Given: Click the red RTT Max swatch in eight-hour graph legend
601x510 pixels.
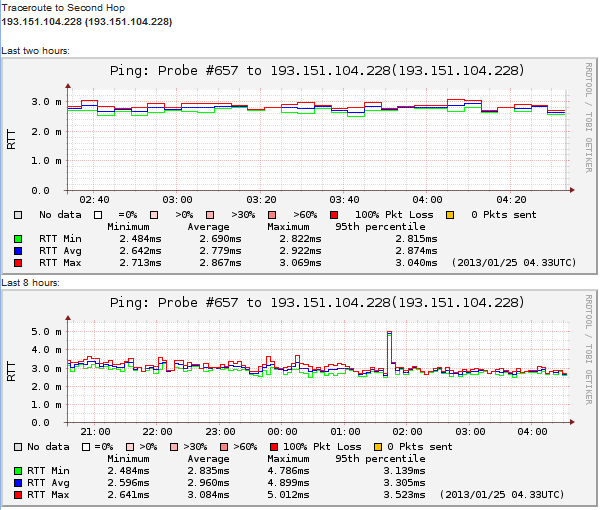Looking at the screenshot, I should pos(18,495).
